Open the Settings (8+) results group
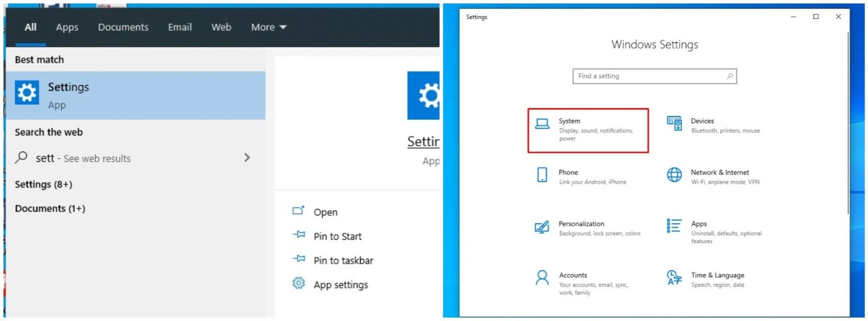The image size is (868, 321). pos(44,184)
